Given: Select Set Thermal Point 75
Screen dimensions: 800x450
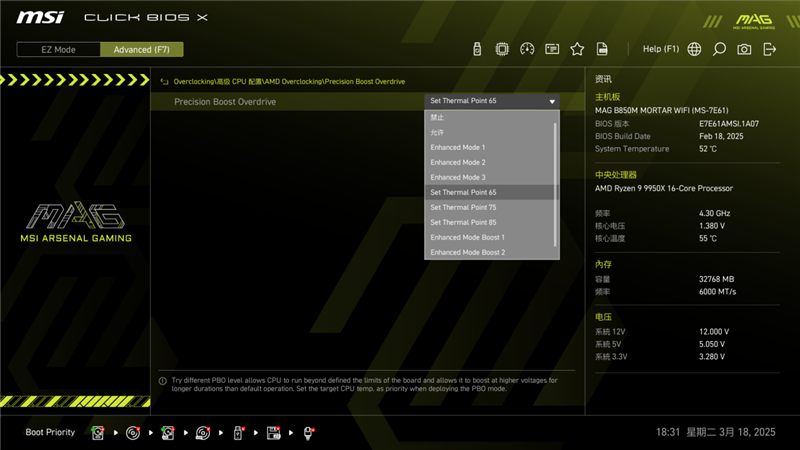Looking at the screenshot, I should (490, 207).
